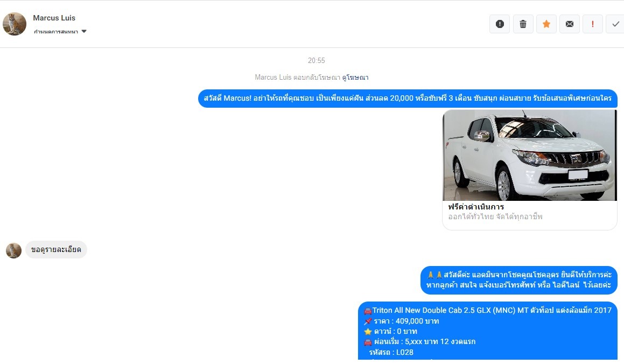Flag conversation with red exclamation icon
The image size is (624, 364).
pyautogui.click(x=593, y=24)
